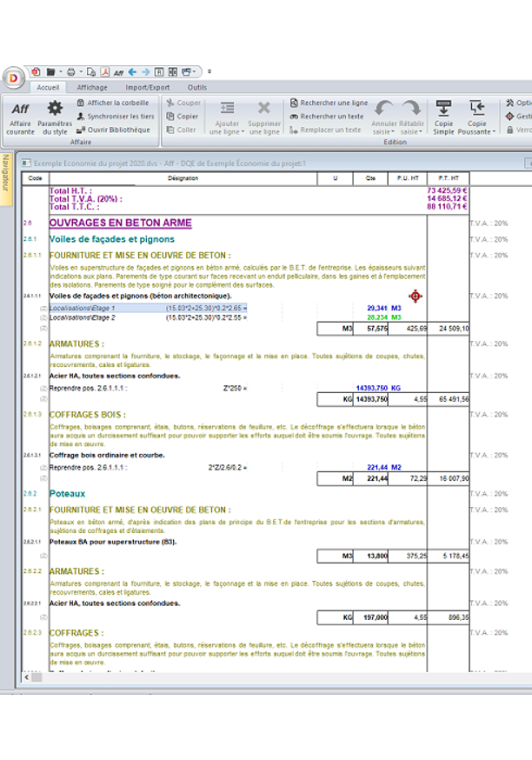Click the red target marker in table
532x760 pixels.
[x=416, y=297]
